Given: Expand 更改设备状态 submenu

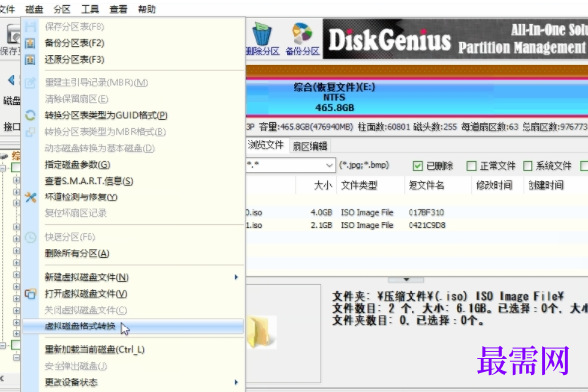Looking at the screenshot, I should pyautogui.click(x=133, y=383).
